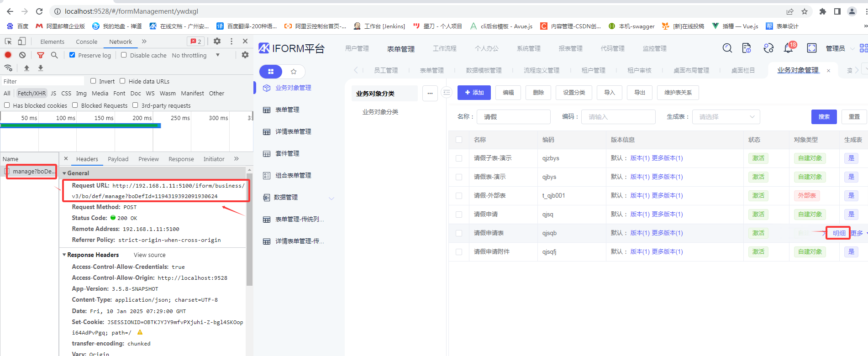Viewport: 868px width, 356px height.
Task: Click the 名称 input field containing 请假
Action: [513, 117]
